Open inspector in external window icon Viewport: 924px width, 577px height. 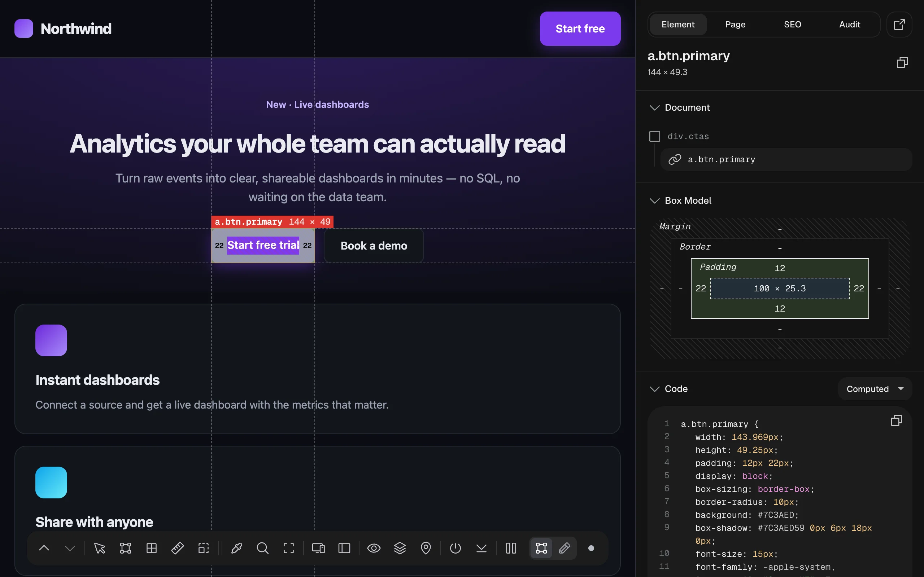tap(899, 25)
